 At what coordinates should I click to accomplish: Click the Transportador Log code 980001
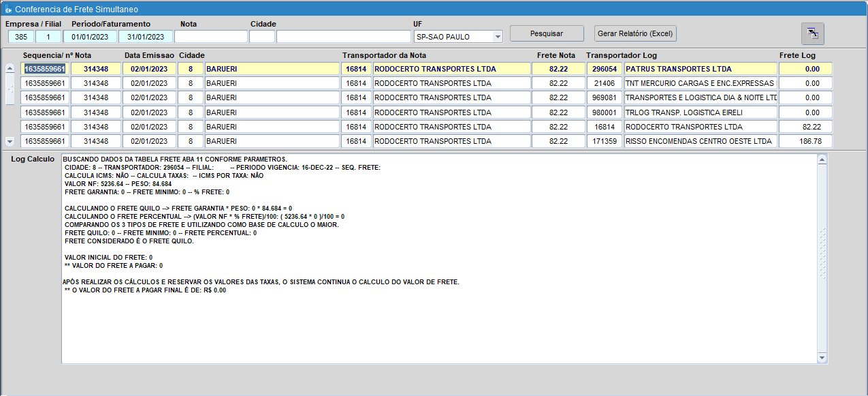coord(605,112)
